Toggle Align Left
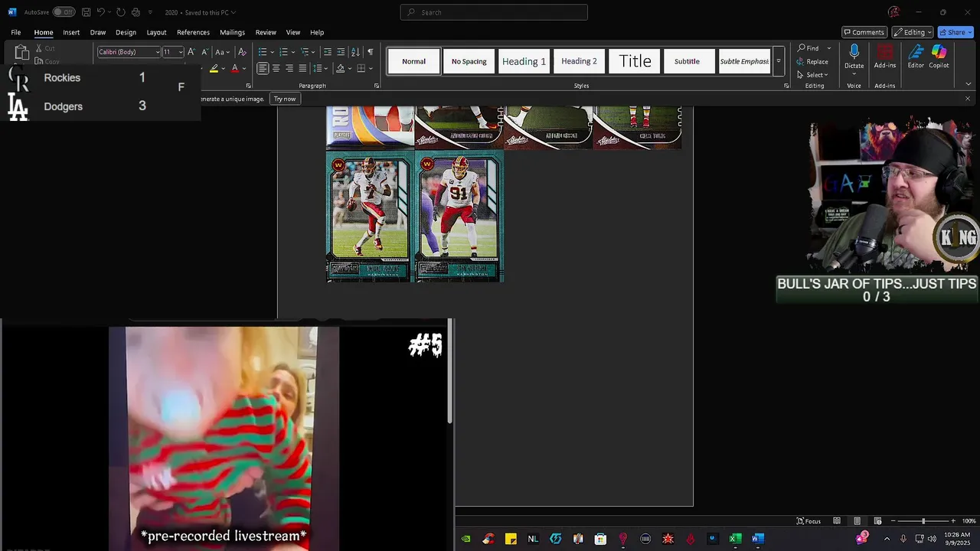Image resolution: width=980 pixels, height=551 pixels. click(x=263, y=68)
